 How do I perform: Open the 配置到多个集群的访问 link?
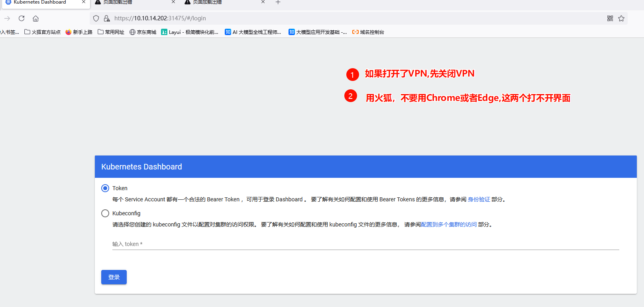click(x=449, y=224)
